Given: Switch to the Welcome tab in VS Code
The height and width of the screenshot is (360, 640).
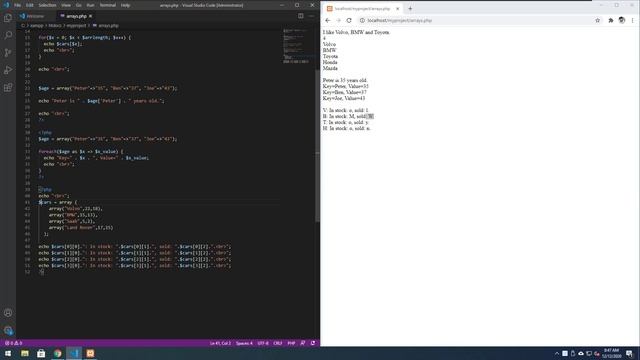Looking at the screenshot, I should point(35,16).
